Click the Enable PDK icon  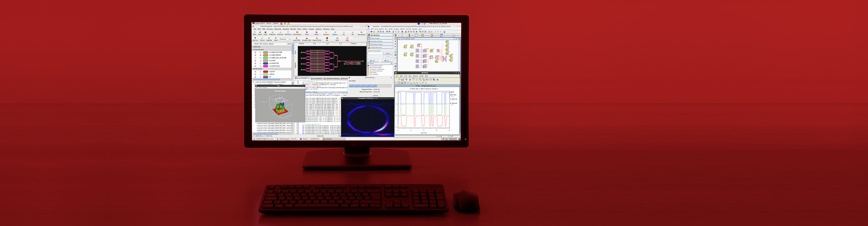(307, 39)
